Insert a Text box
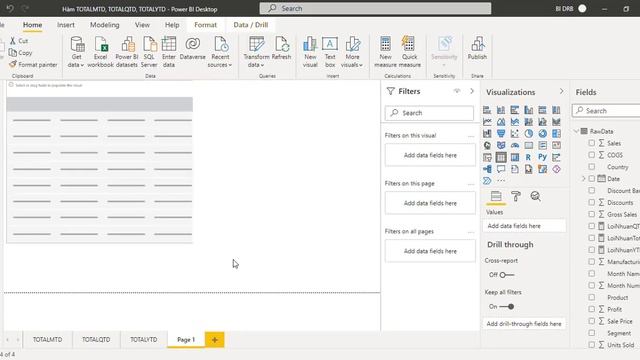This screenshot has width=640, height=360. pos(330,52)
